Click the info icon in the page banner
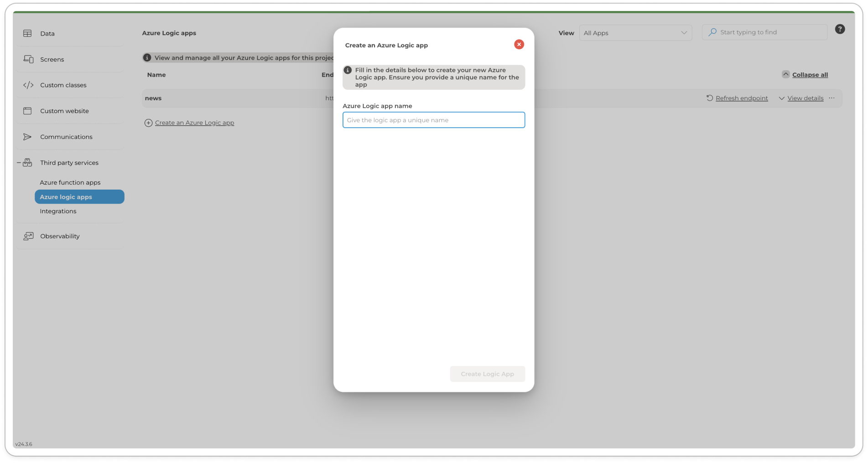868x463 pixels. click(x=147, y=58)
